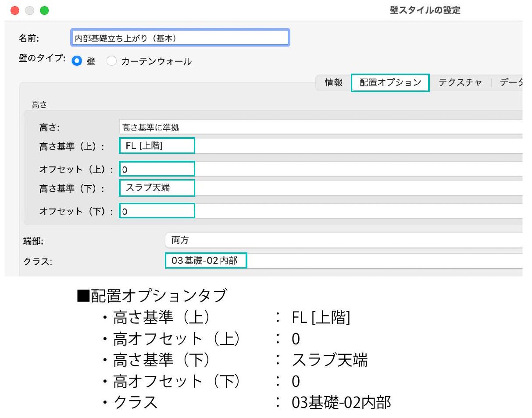Open the 高さ基準（下） dropdown
Screen dimensions: 532x418
321,188
